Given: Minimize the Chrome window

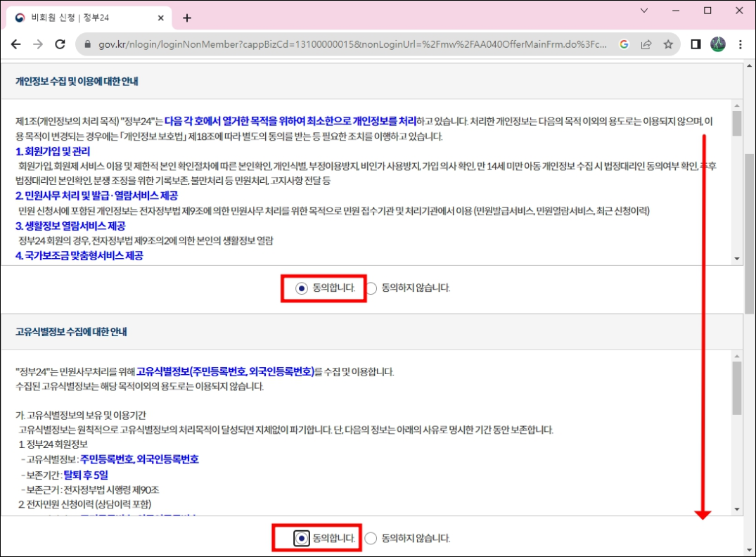Looking at the screenshot, I should 676,10.
